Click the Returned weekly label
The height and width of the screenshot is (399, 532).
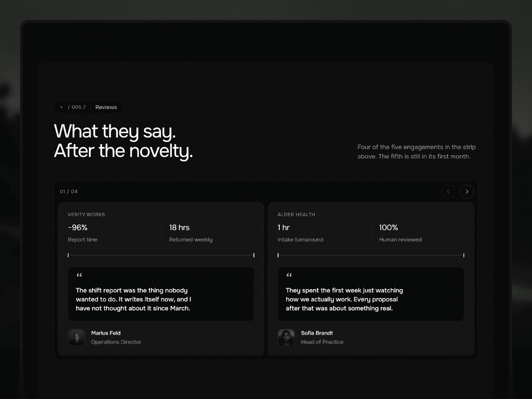pos(191,240)
